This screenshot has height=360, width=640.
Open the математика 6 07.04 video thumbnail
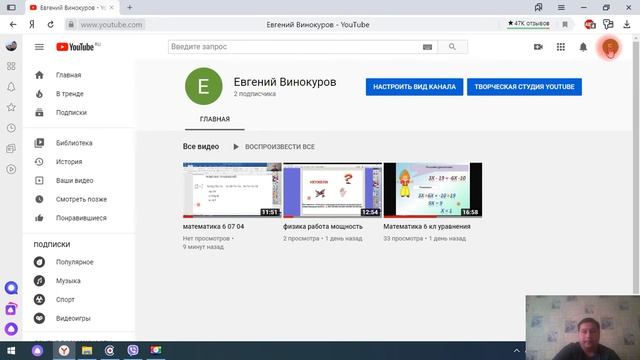click(x=232, y=190)
